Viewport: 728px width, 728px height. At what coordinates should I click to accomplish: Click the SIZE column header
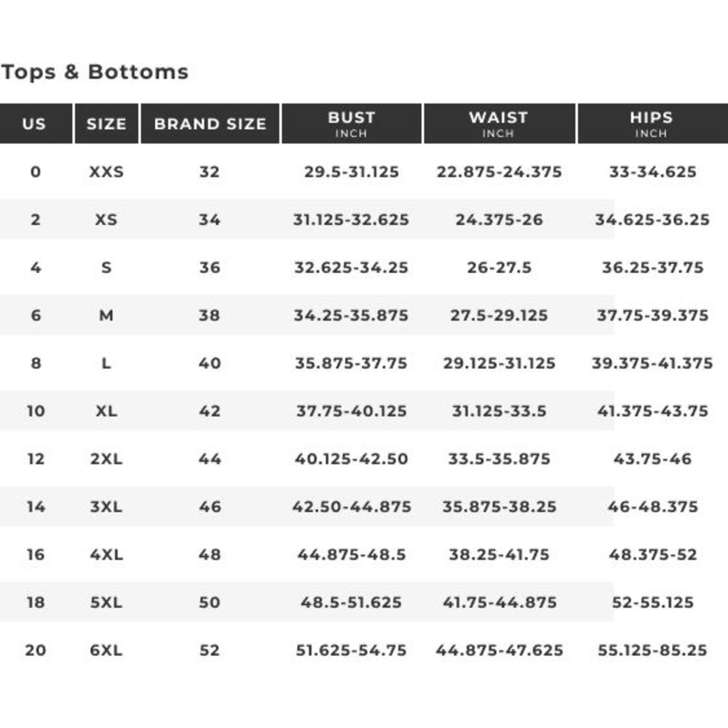pyautogui.click(x=106, y=124)
